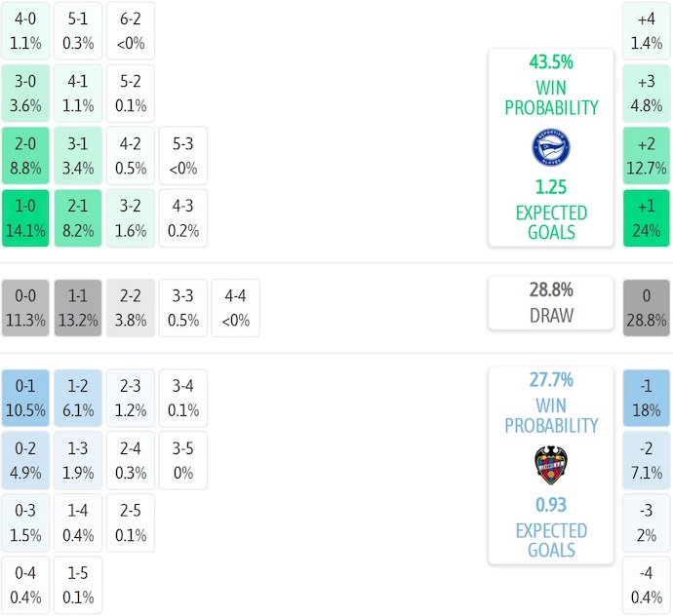Select the 3-5 scoreline tile

pos(183,460)
